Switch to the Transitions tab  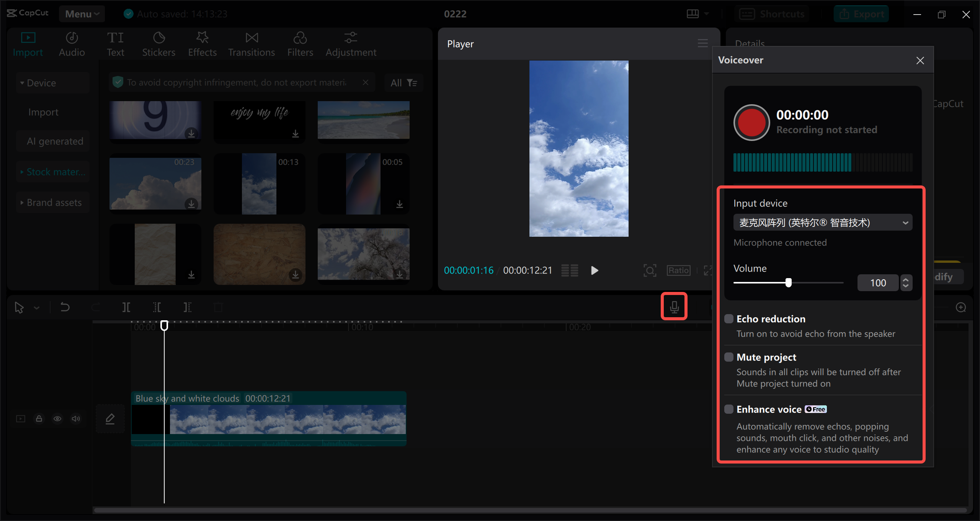tap(251, 44)
